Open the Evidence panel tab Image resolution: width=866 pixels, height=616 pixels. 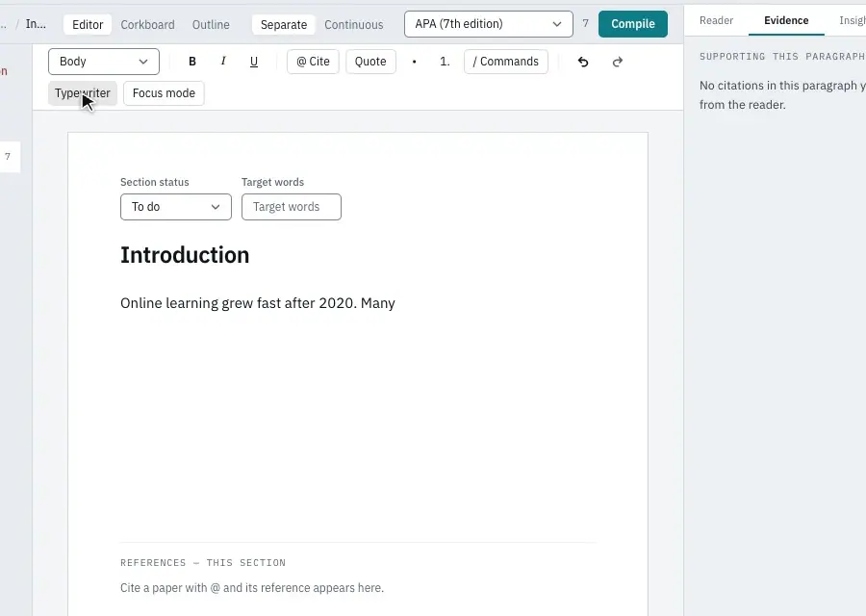tap(786, 20)
